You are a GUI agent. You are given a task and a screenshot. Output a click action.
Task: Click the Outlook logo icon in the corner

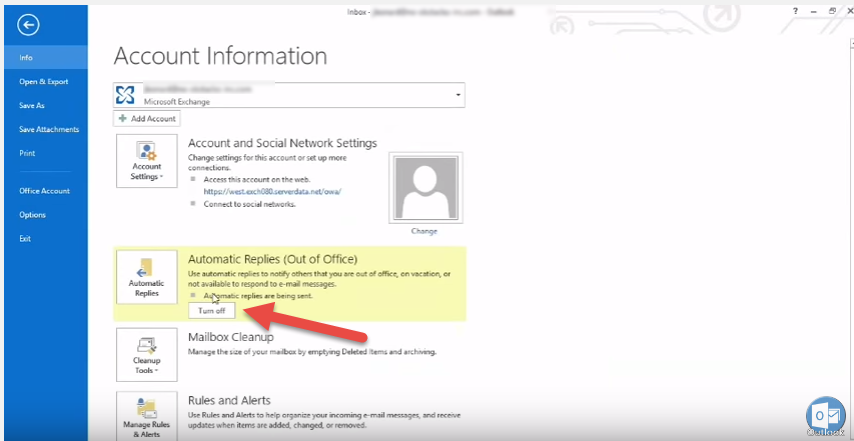pos(826,416)
